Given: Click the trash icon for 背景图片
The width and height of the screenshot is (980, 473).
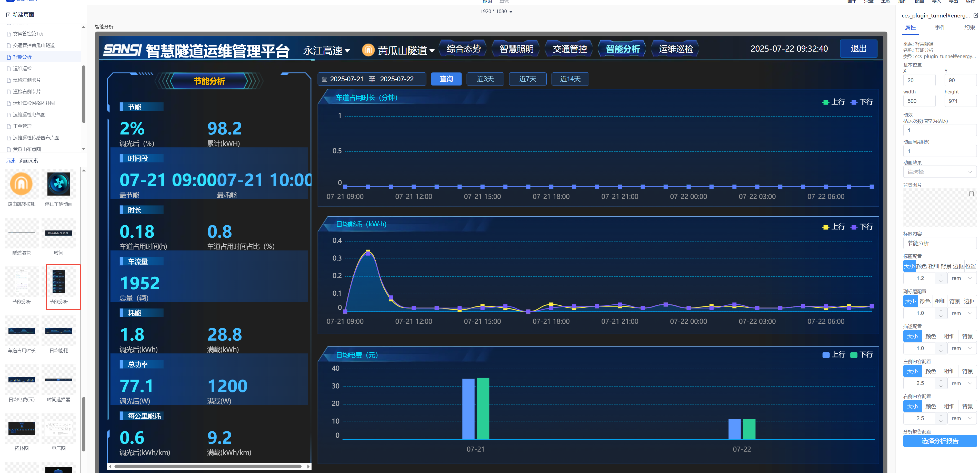Looking at the screenshot, I should [971, 194].
